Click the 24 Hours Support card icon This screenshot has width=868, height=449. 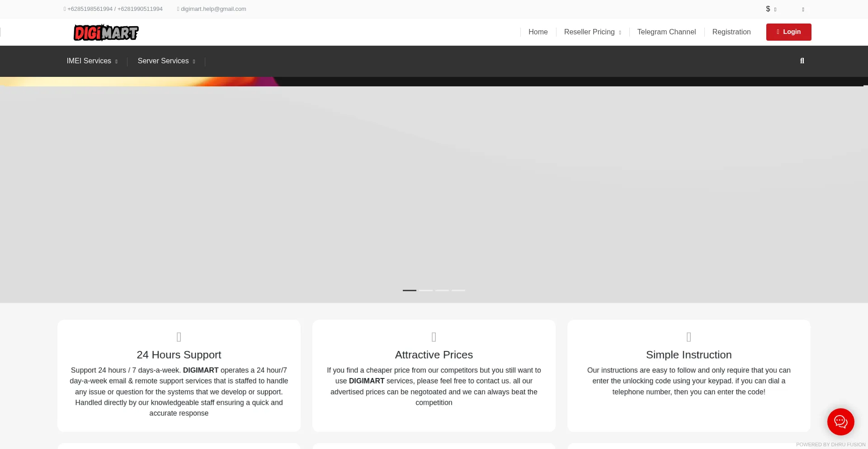pos(179,337)
